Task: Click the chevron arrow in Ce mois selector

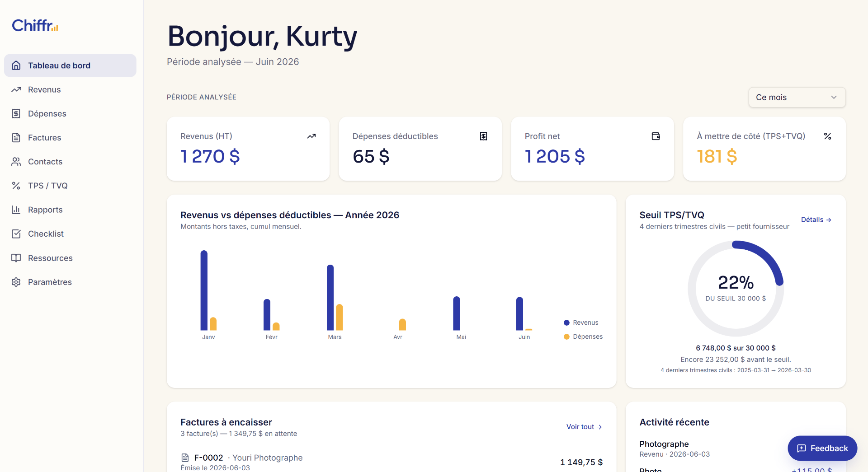Action: click(x=834, y=97)
